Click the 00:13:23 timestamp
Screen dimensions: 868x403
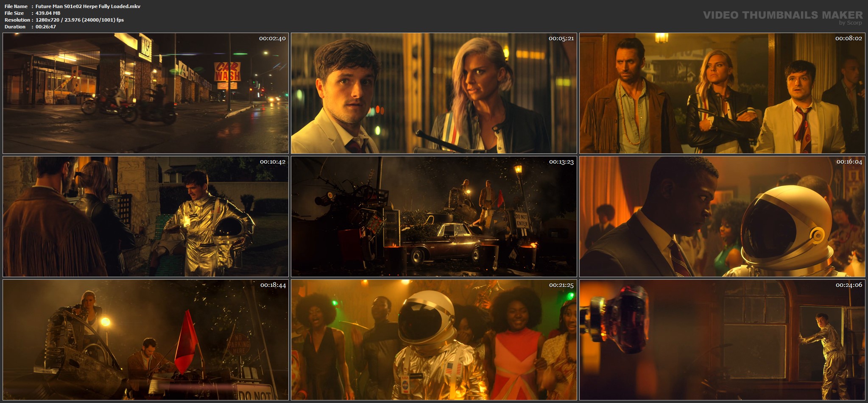561,162
